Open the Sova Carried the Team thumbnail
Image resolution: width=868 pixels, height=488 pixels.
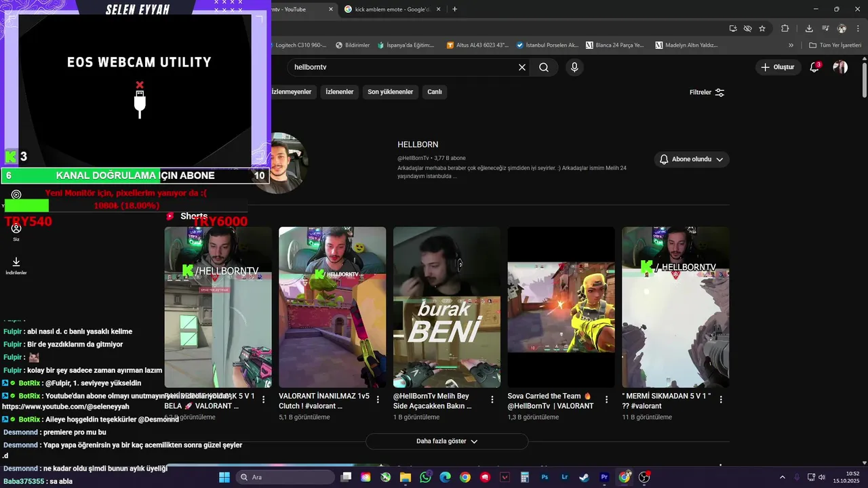click(x=561, y=307)
